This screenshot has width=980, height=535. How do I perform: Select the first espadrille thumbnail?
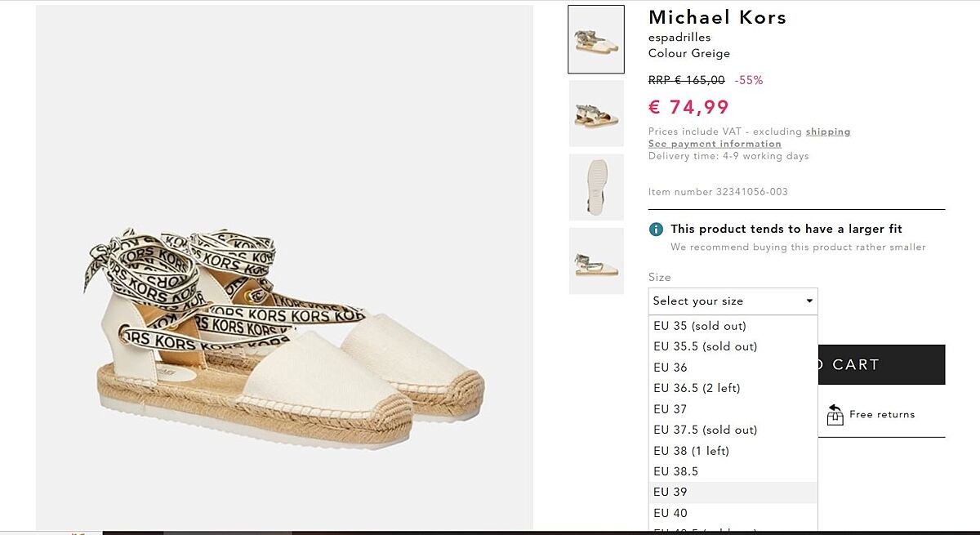coord(596,39)
